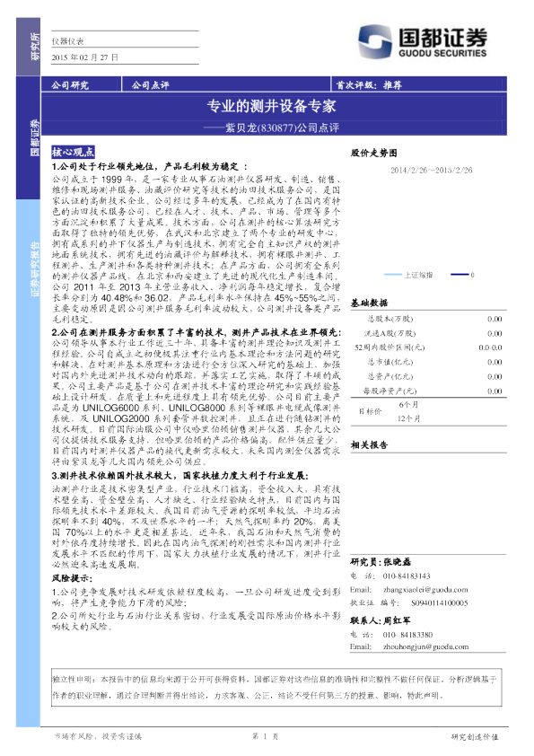Open email link zhangxiaolei@guodu.com
Image resolution: width=534 pixels, height=756 pixels.
(x=425, y=590)
